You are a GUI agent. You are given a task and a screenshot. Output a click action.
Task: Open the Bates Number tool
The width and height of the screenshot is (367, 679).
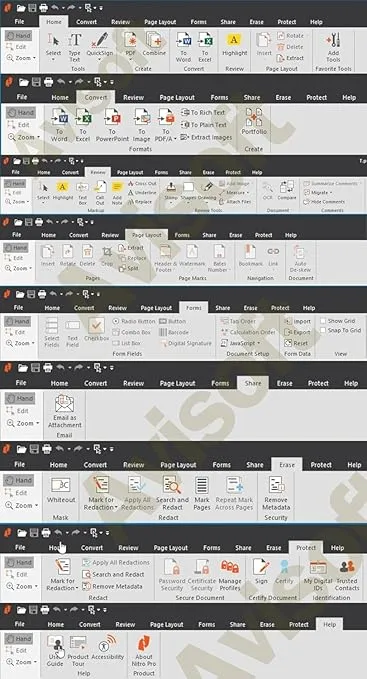220,258
